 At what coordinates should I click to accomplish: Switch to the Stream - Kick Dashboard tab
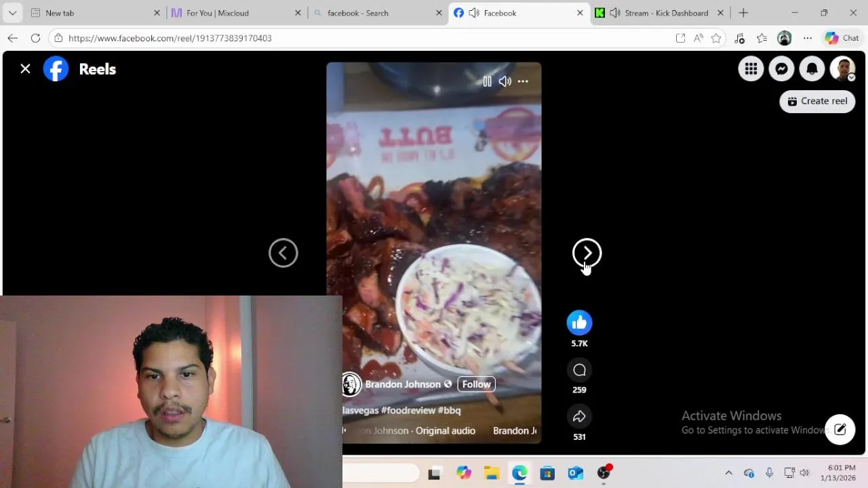658,13
